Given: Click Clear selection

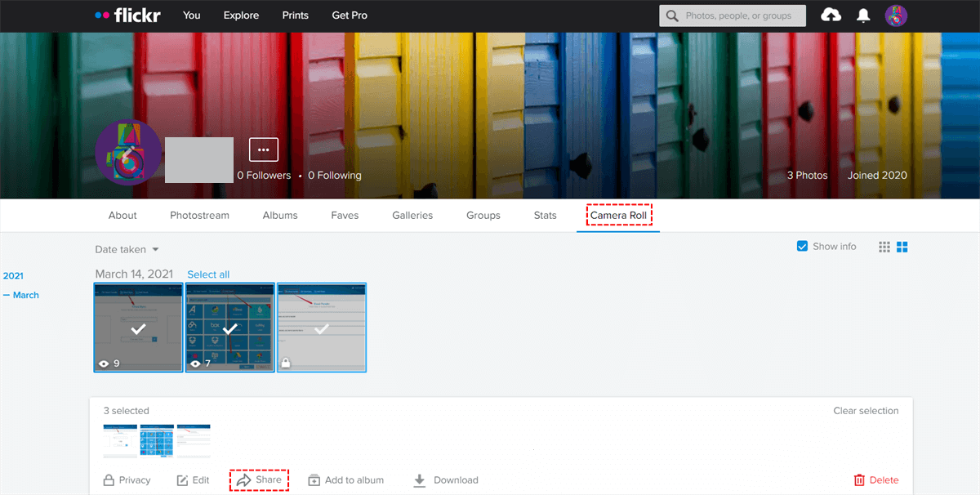Looking at the screenshot, I should (x=866, y=411).
